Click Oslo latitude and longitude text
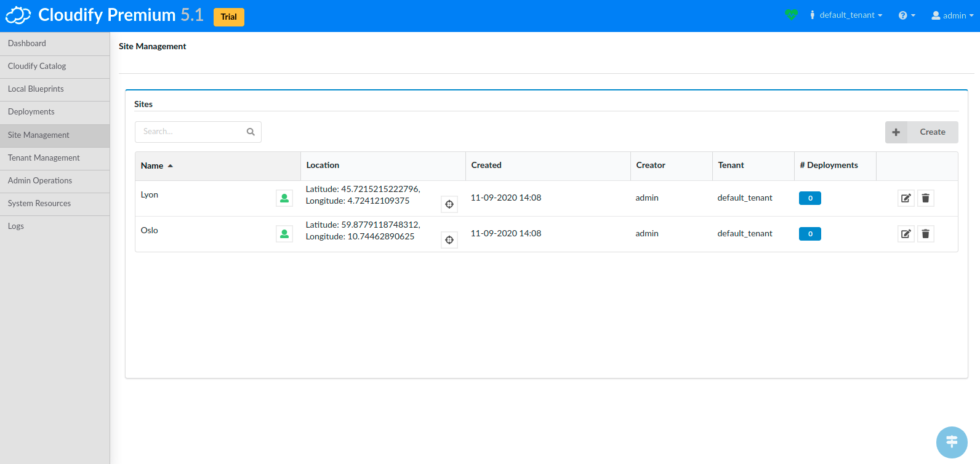 point(363,231)
